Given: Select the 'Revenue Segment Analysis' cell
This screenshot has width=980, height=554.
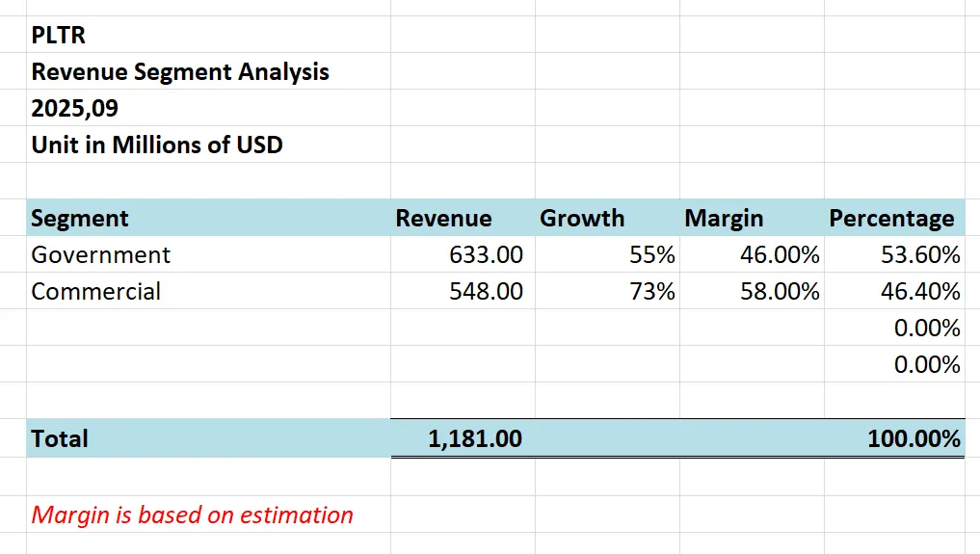Looking at the screenshot, I should click(x=208, y=71).
